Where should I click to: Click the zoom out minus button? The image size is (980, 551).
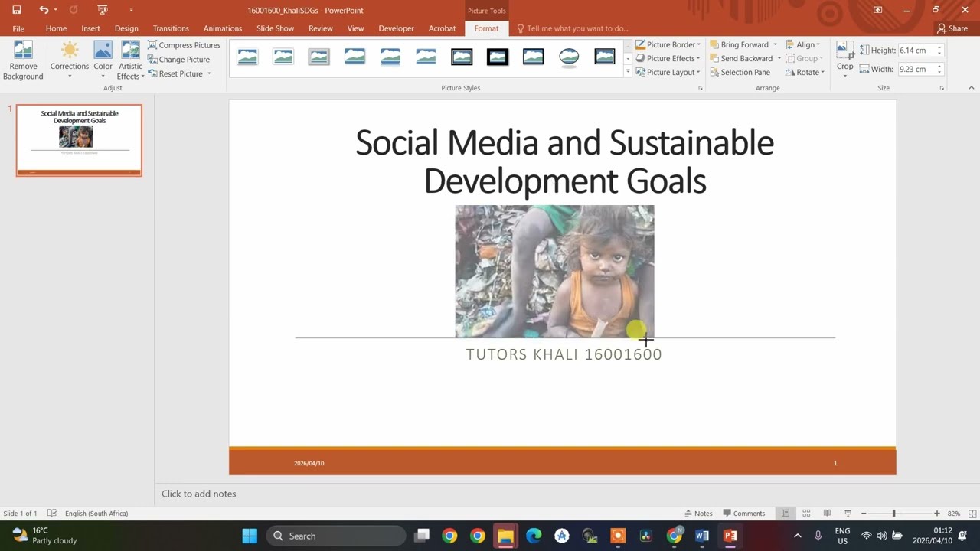click(864, 514)
